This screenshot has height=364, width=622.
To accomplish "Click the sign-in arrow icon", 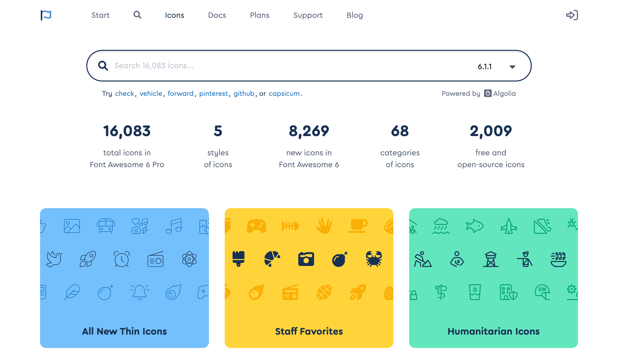I will coord(572,15).
